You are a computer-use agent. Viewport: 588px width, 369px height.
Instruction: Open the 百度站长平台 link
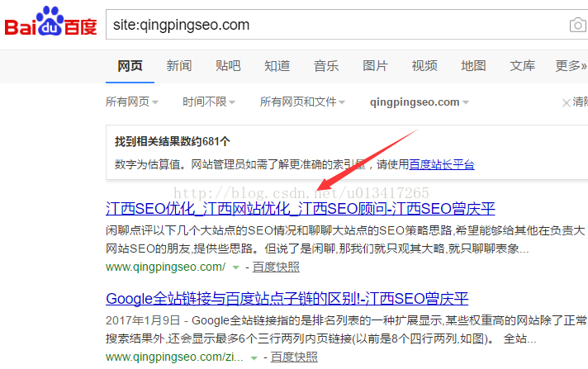coord(442,164)
